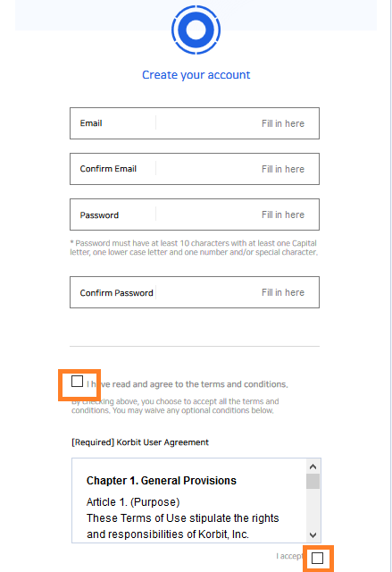The width and height of the screenshot is (392, 572).
Task: Click the Article 1. (Purpose) text
Action: (133, 502)
